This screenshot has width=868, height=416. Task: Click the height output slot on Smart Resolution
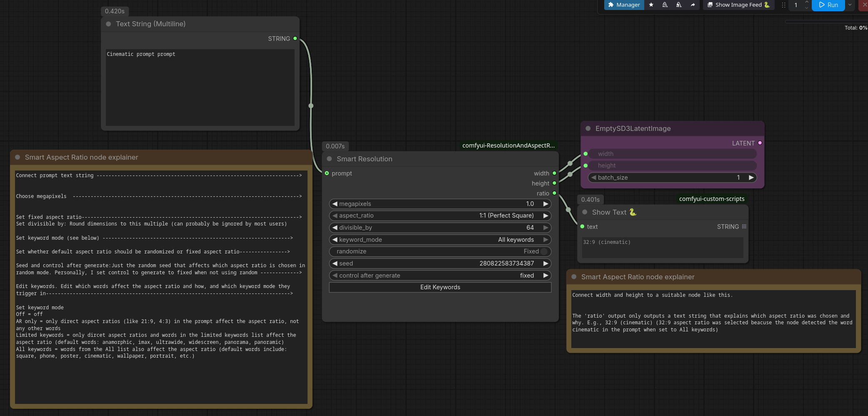(x=554, y=183)
